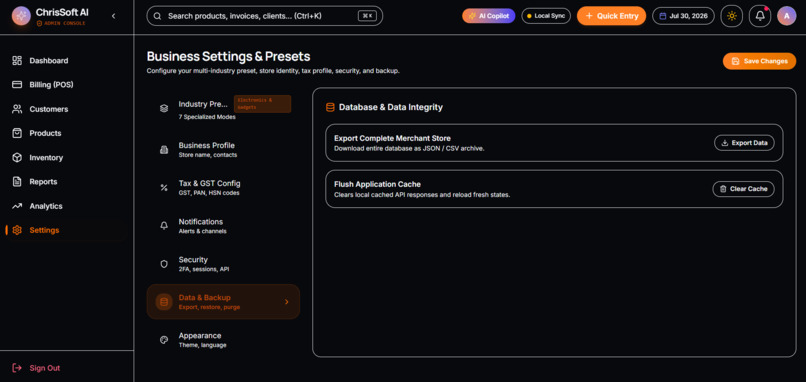Click the Products bag icon
Screen dimensions: 806x382
[17, 133]
